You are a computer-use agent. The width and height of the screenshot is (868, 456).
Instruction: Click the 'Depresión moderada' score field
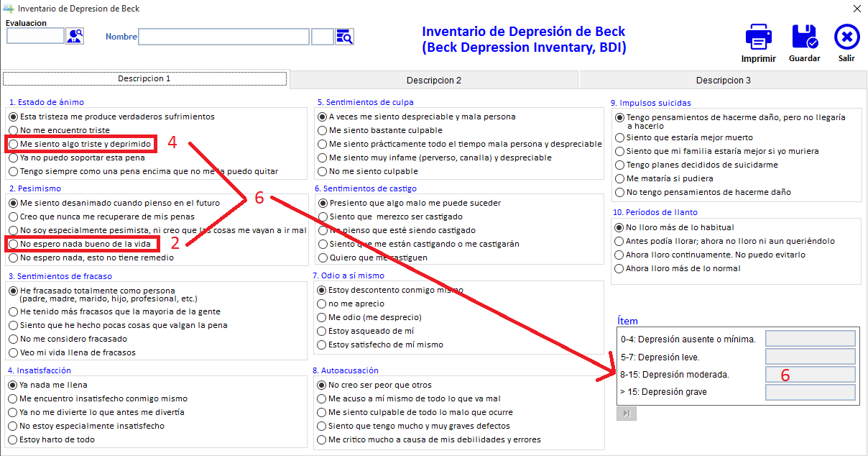coord(810,374)
